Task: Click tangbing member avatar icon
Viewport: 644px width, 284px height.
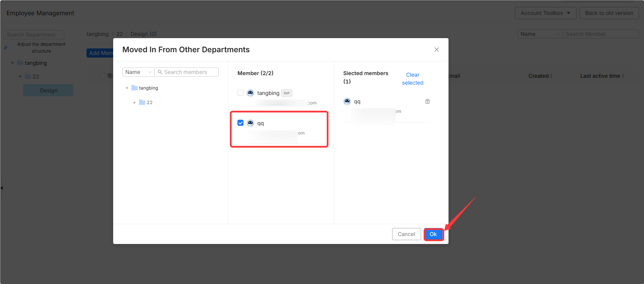Action: [x=250, y=93]
